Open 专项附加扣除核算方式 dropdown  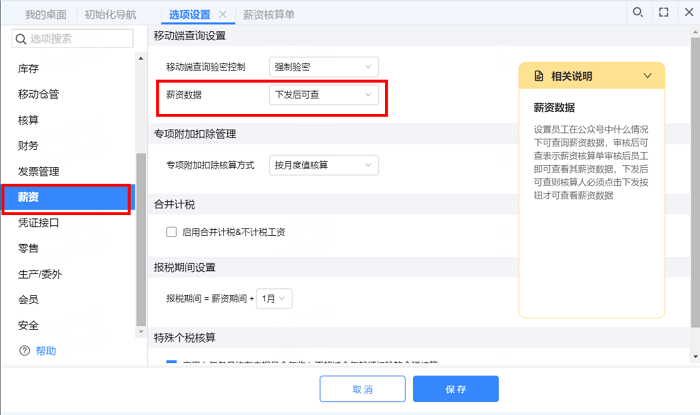323,163
